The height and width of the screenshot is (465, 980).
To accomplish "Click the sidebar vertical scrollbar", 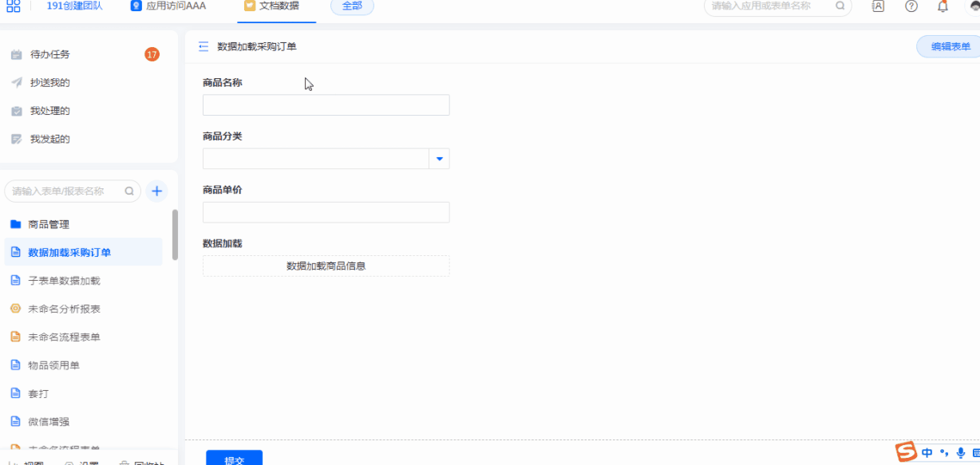I will click(175, 234).
